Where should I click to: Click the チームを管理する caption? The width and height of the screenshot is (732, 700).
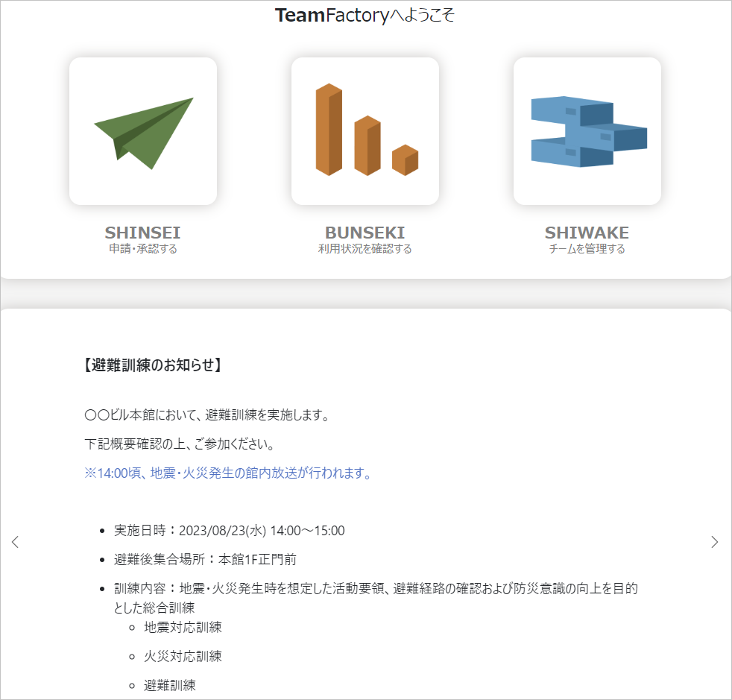587,249
